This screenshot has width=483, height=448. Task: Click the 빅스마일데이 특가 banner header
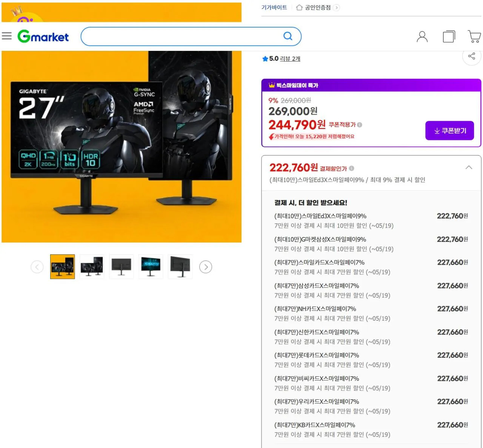coord(371,85)
